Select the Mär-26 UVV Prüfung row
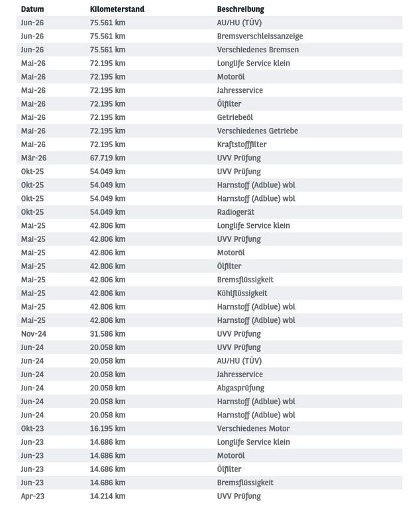The width and height of the screenshot is (420, 509). pyautogui.click(x=209, y=158)
